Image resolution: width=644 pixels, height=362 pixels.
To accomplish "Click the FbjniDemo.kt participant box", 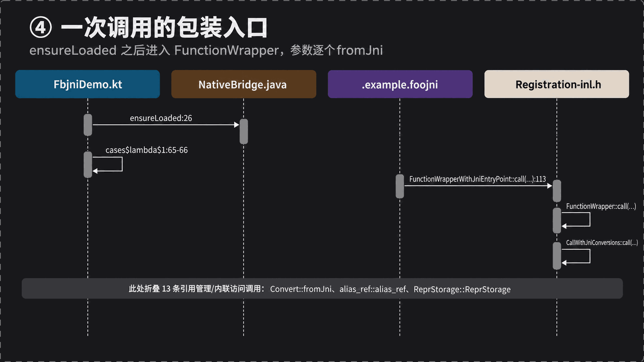I will (x=87, y=84).
